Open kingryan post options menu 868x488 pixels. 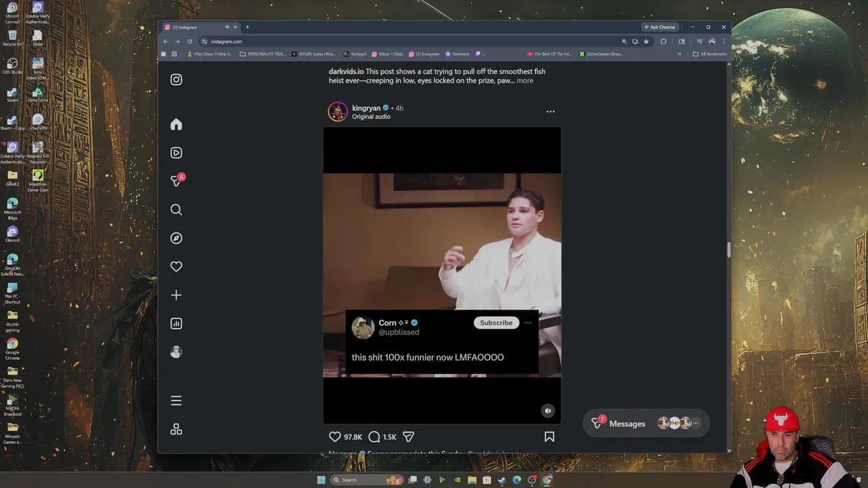(551, 112)
